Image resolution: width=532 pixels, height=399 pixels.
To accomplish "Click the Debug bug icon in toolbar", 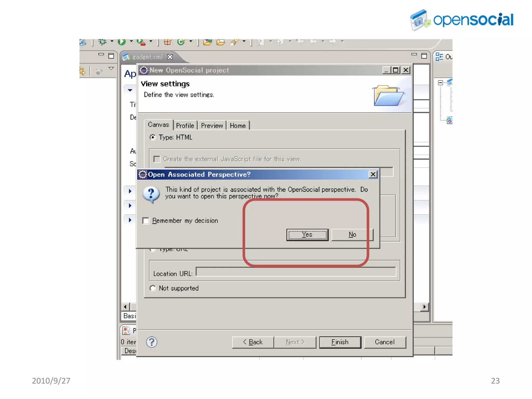I will tap(102, 42).
